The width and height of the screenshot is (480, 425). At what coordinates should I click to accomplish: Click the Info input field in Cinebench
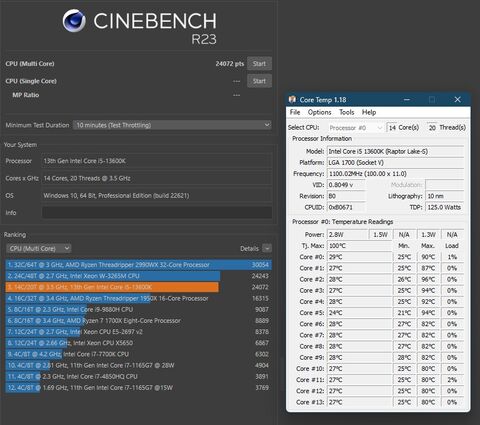click(x=157, y=213)
